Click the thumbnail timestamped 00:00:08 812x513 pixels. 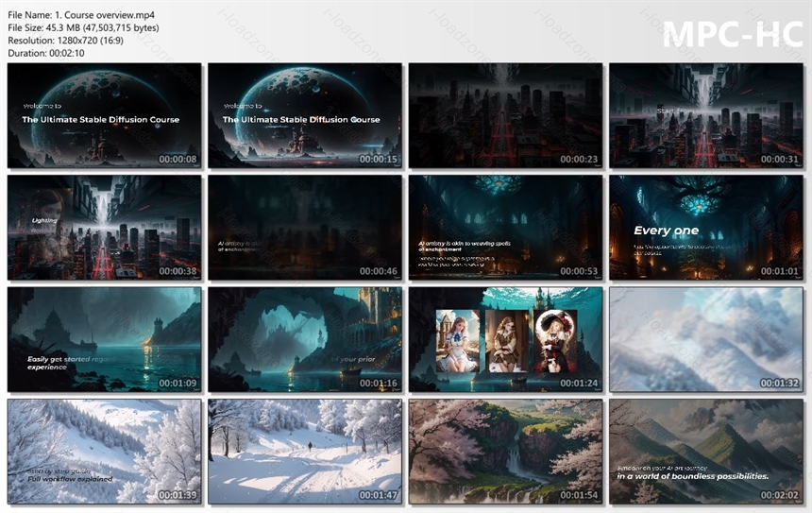[104, 115]
